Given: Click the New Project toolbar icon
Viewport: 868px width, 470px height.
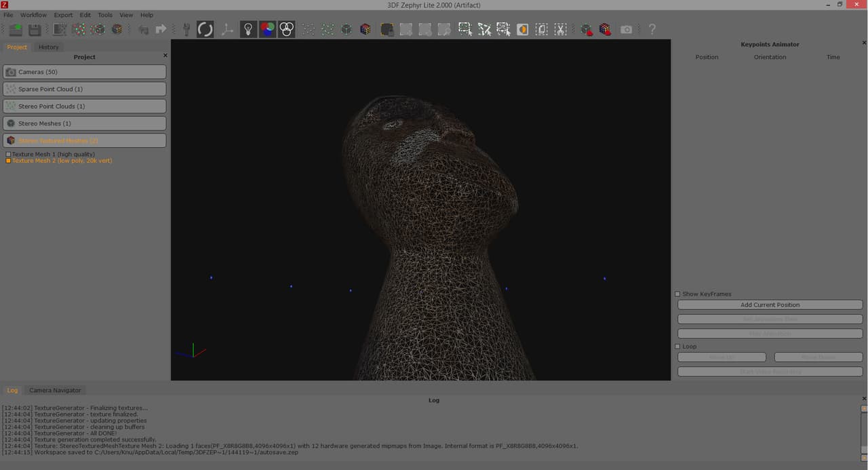Looking at the screenshot, I should (16, 30).
